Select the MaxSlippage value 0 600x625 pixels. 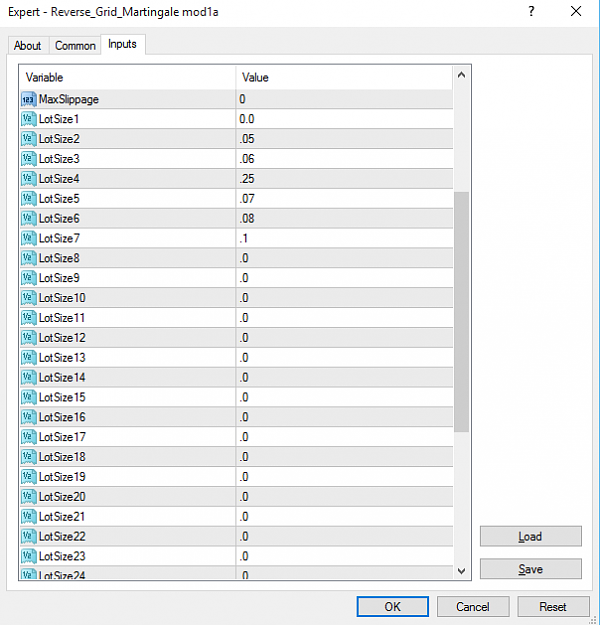tap(344, 99)
